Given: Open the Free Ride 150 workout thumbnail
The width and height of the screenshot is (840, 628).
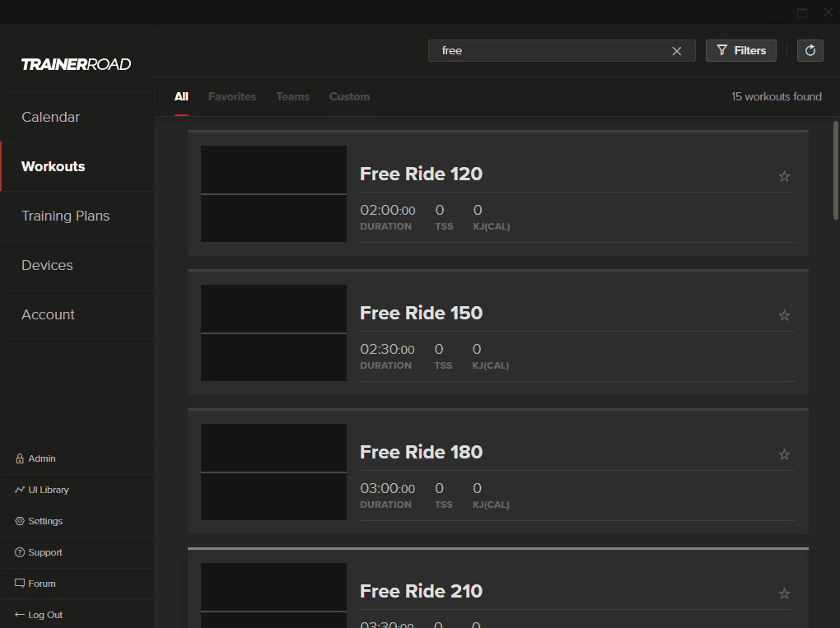Looking at the screenshot, I should click(273, 333).
